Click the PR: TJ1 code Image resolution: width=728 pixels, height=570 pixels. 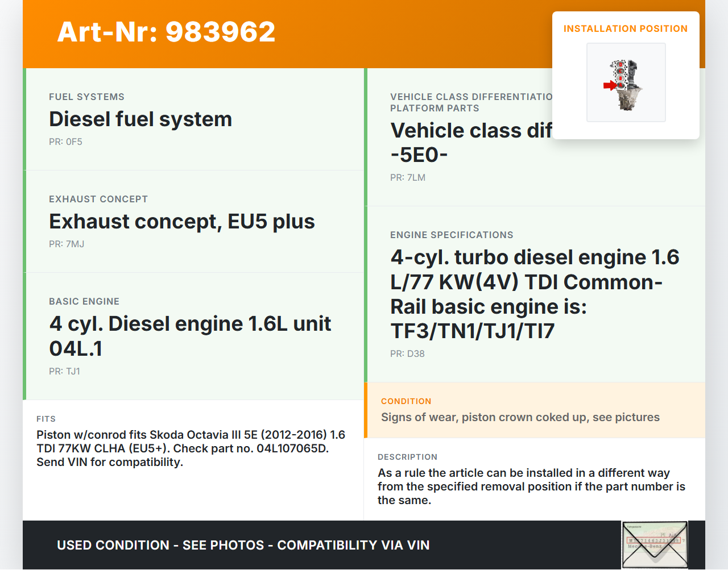64,372
